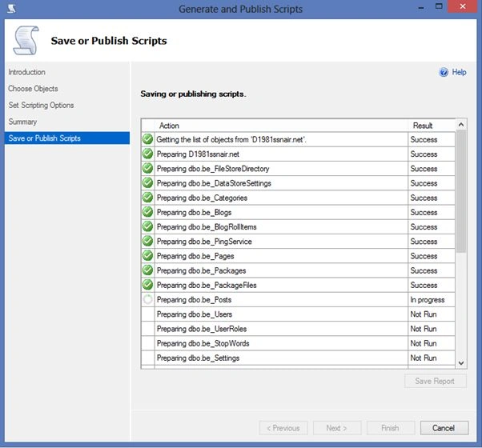The height and width of the screenshot is (448, 482).
Task: Click scroll up arrow of results list
Action: (x=461, y=125)
